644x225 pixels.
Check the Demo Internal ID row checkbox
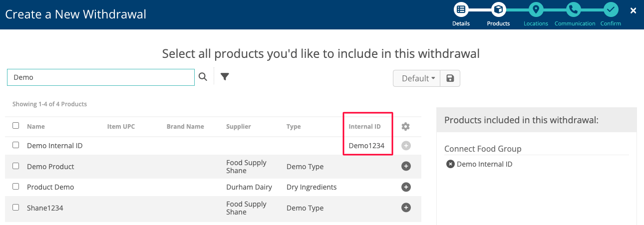point(16,145)
